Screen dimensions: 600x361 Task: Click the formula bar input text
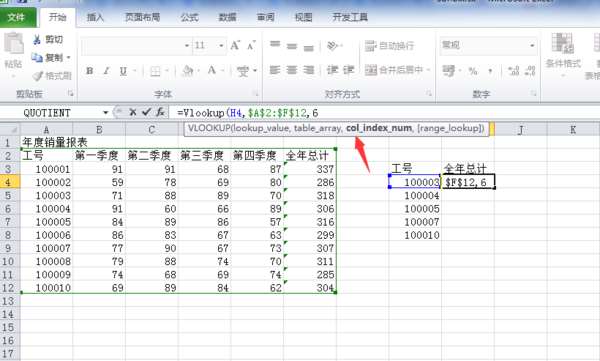(248, 113)
